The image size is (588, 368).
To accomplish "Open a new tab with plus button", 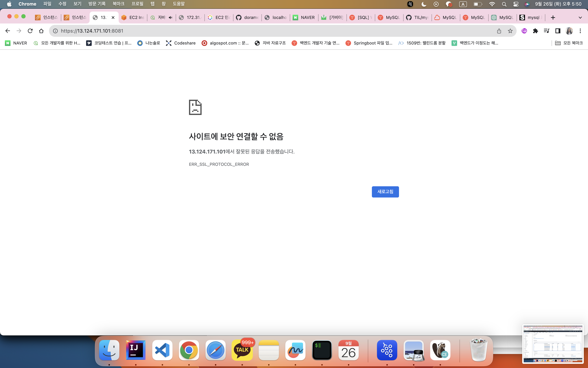I will click(x=553, y=18).
